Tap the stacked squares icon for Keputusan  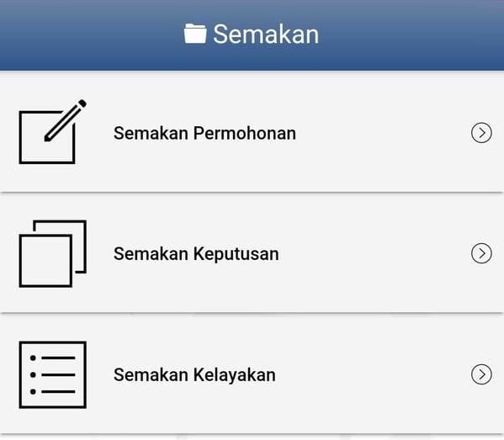[x=53, y=253]
